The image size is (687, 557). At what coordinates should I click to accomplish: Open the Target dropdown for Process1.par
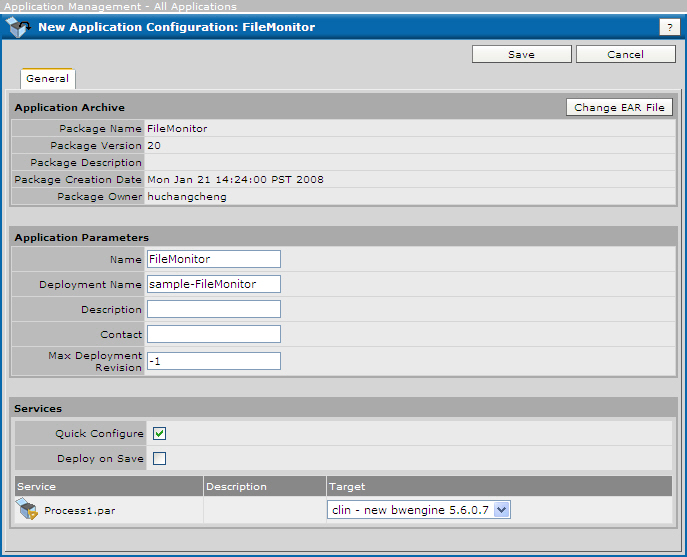419,510
